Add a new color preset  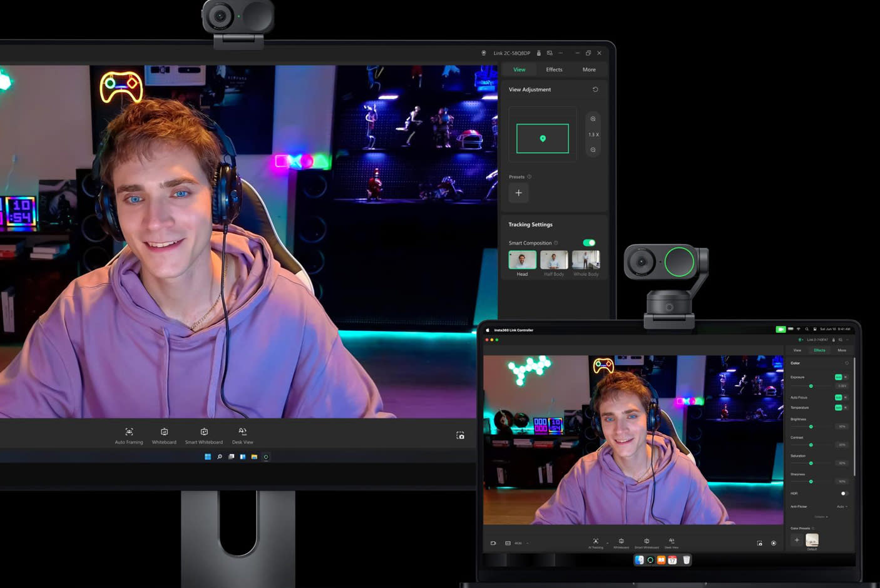tap(797, 540)
